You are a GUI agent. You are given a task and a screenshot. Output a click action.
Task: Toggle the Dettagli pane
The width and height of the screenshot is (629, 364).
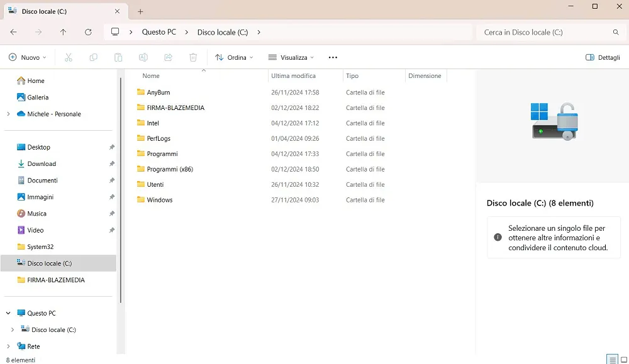[x=601, y=57]
